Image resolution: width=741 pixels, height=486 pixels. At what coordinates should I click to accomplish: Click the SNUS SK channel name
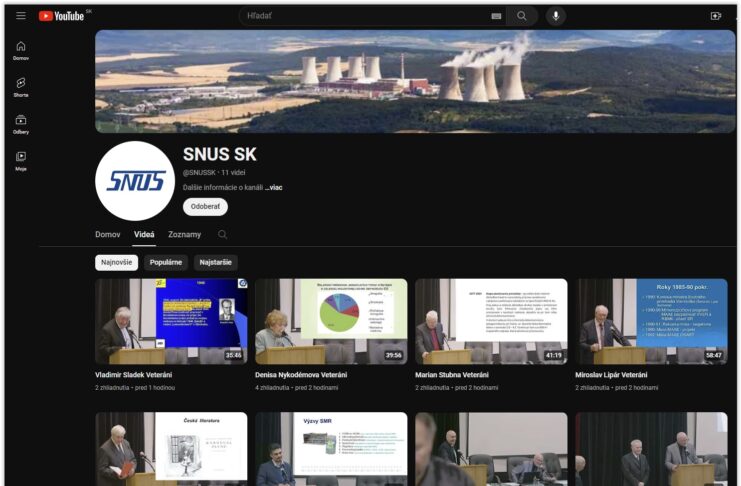pyautogui.click(x=220, y=154)
